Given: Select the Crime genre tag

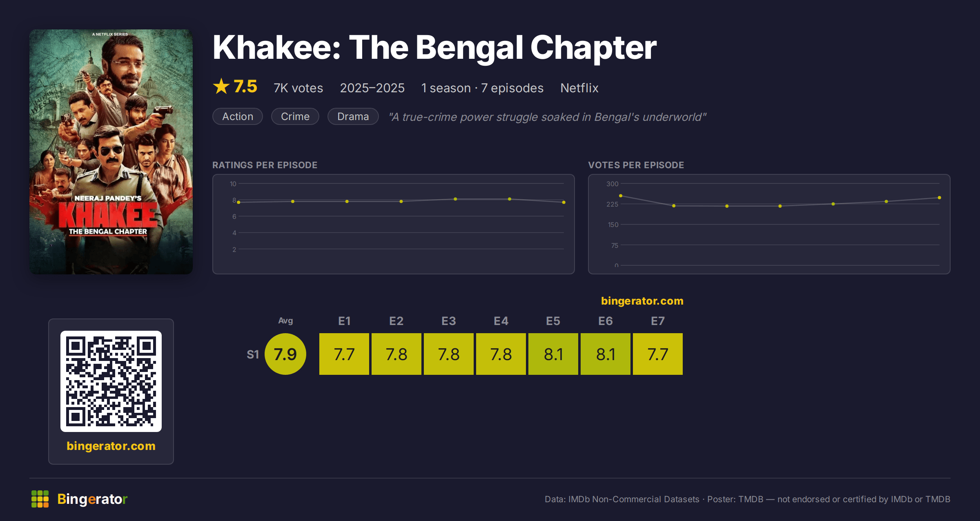Looking at the screenshot, I should 295,116.
